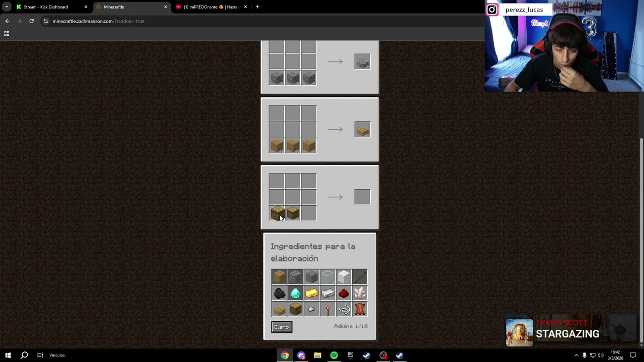This screenshot has height=362, width=644.
Task: Pick the white wool ingredient
Action: click(344, 277)
